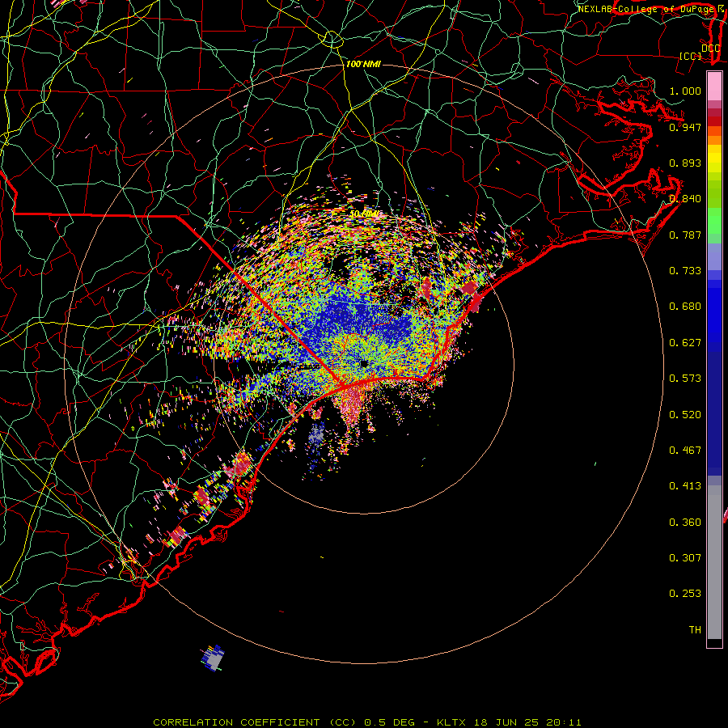Click the 50 NMI range ring label
This screenshot has width=728, height=728.
coord(365,214)
